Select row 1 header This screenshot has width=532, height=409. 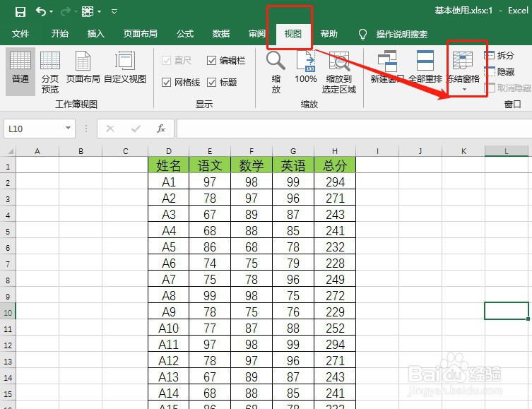click(x=8, y=166)
